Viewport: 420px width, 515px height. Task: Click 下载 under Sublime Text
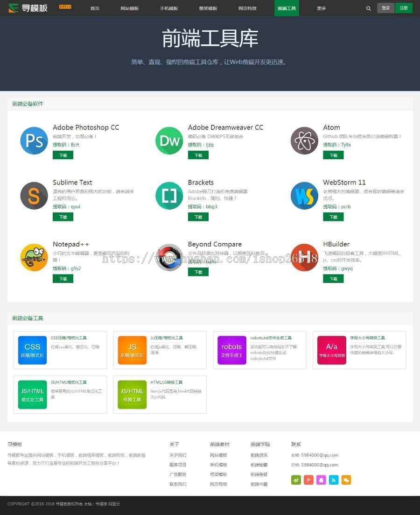pyautogui.click(x=63, y=217)
